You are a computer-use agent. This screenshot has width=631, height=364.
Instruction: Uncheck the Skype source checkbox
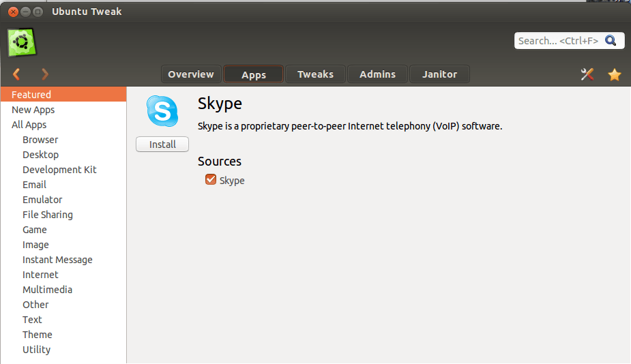[x=211, y=179]
